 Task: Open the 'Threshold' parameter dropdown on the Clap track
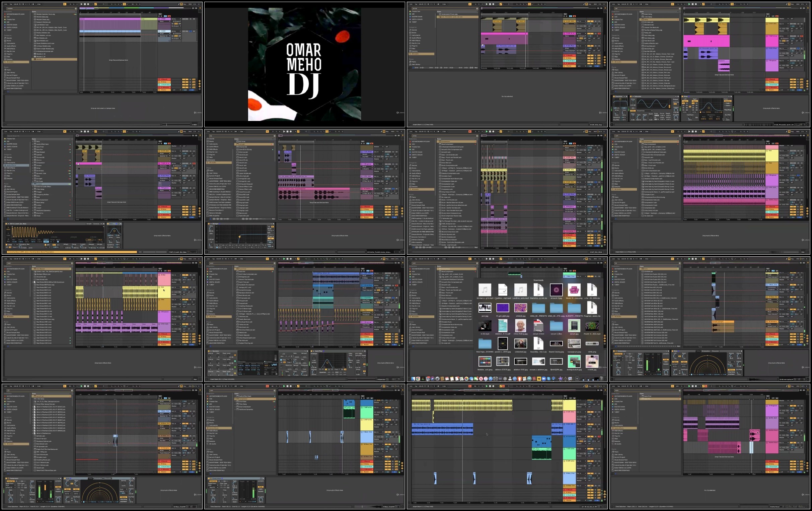point(367,315)
